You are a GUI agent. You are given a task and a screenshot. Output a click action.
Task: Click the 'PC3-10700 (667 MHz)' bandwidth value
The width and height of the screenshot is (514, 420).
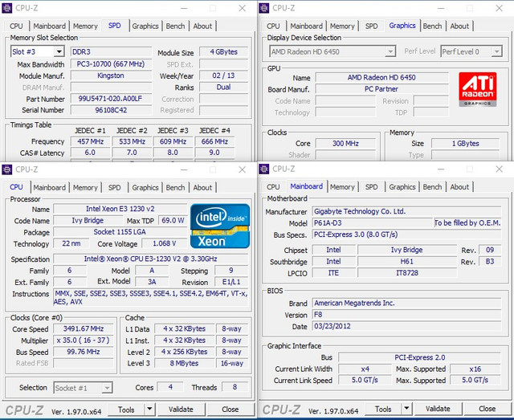coord(111,64)
